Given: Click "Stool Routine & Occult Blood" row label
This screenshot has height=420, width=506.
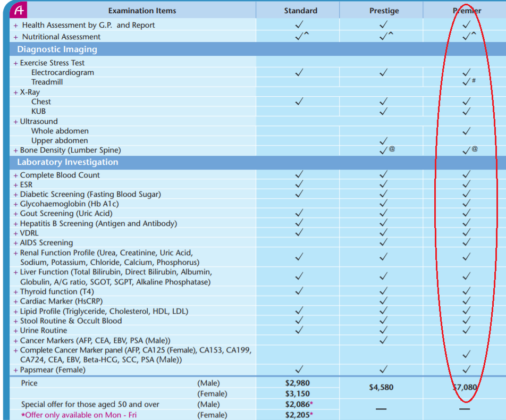Looking at the screenshot, I should click(x=71, y=321).
